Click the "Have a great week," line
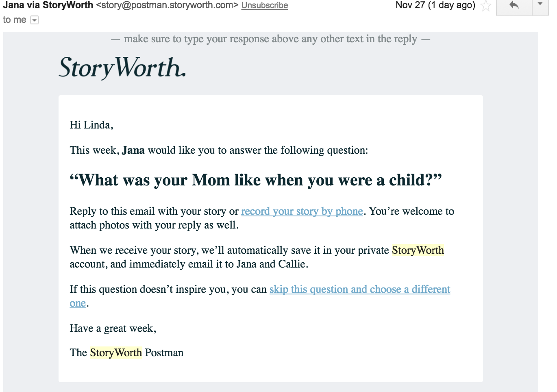 [x=113, y=329]
